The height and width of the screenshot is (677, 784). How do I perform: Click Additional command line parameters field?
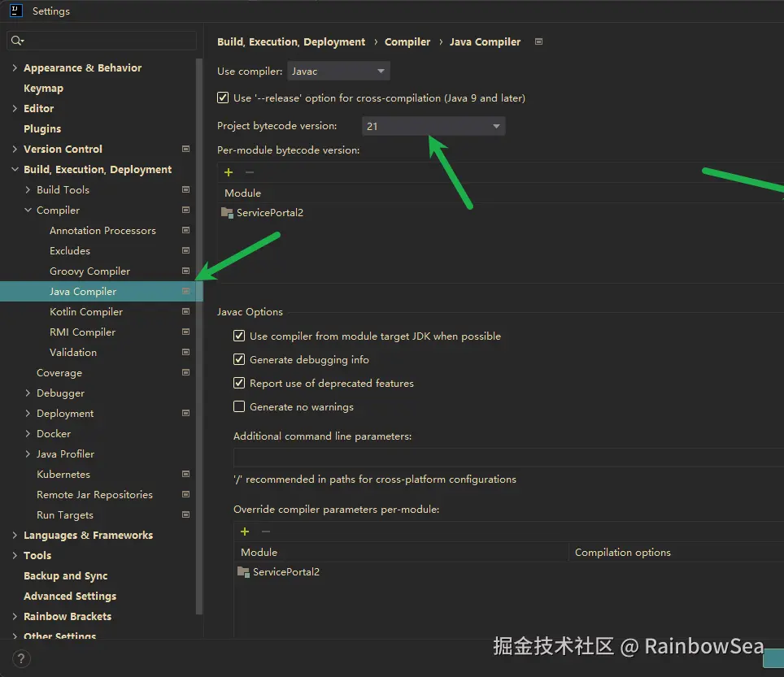(x=508, y=458)
